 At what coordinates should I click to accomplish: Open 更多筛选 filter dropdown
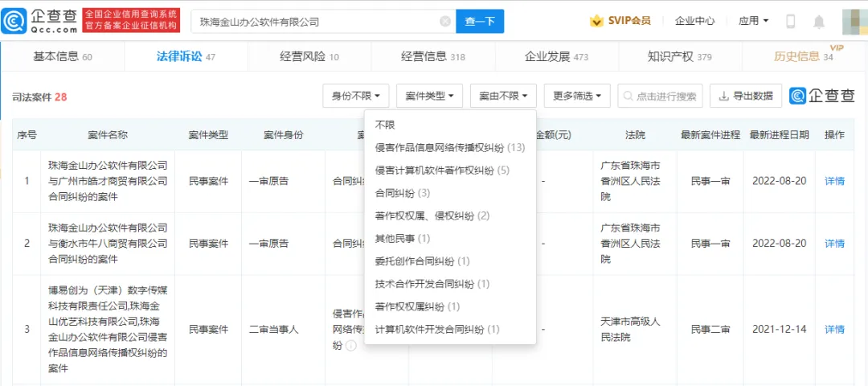(x=577, y=96)
